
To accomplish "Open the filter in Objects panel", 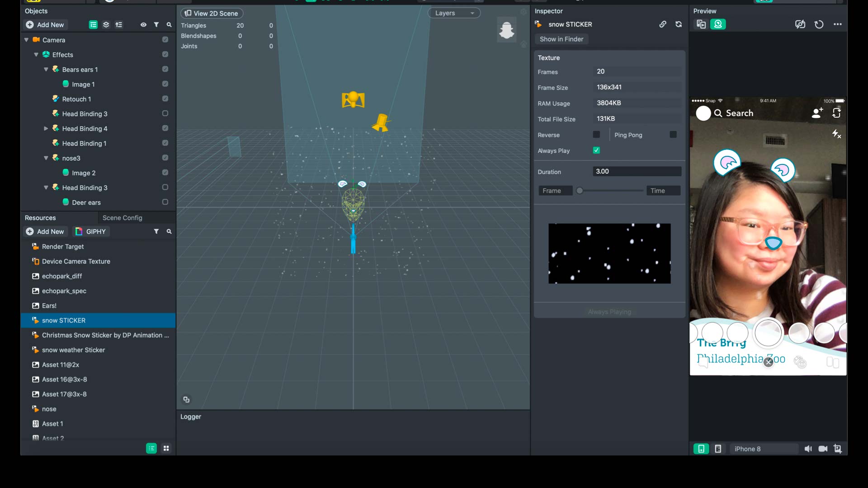I will tap(156, 25).
